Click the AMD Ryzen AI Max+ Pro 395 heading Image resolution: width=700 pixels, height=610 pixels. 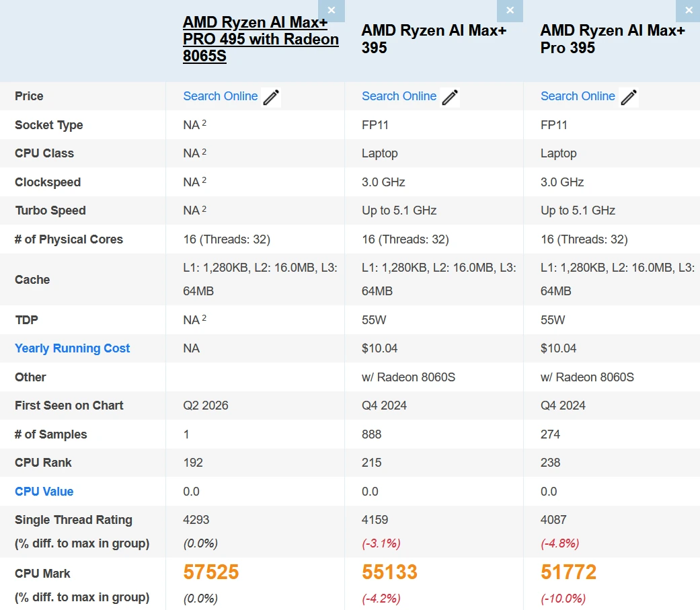click(x=613, y=39)
